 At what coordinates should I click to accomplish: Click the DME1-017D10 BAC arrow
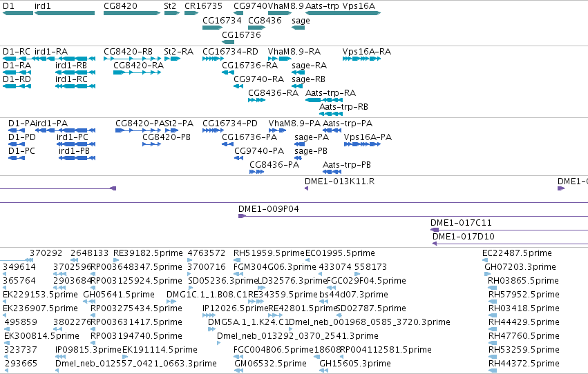pyautogui.click(x=435, y=244)
